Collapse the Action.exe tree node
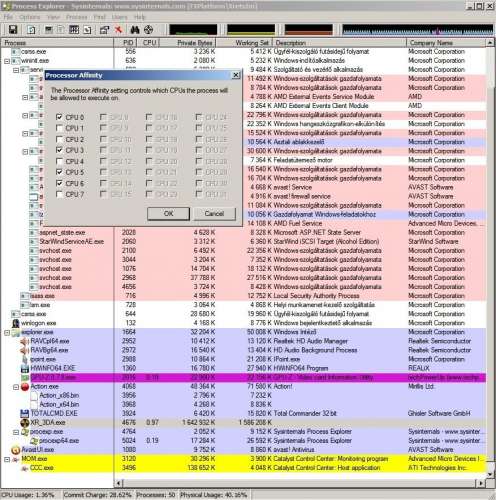 [x=16, y=387]
